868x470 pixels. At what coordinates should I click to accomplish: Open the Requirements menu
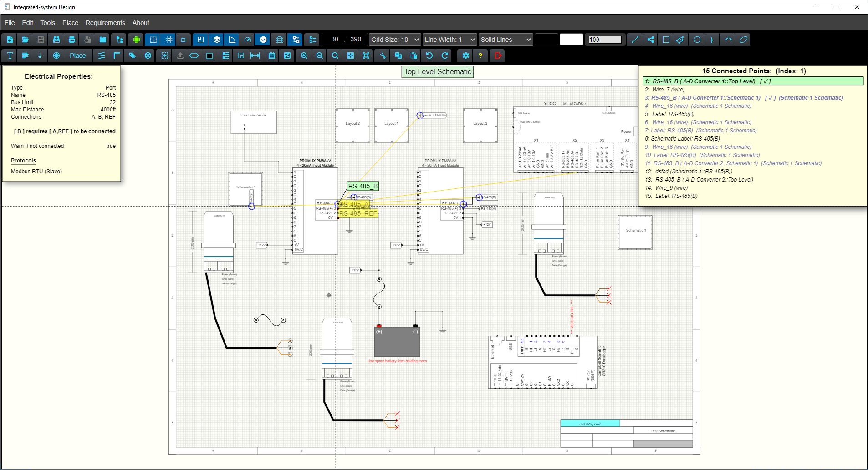pos(105,23)
